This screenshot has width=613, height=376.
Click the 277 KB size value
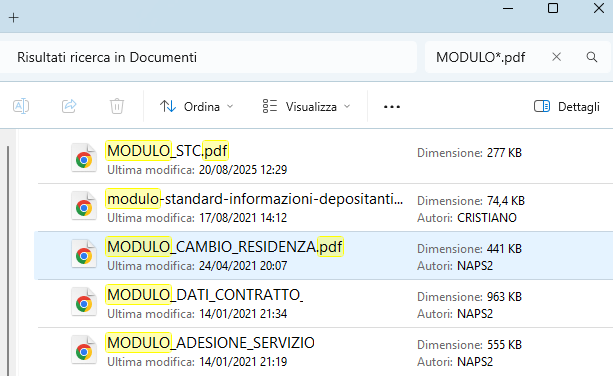[x=504, y=152]
